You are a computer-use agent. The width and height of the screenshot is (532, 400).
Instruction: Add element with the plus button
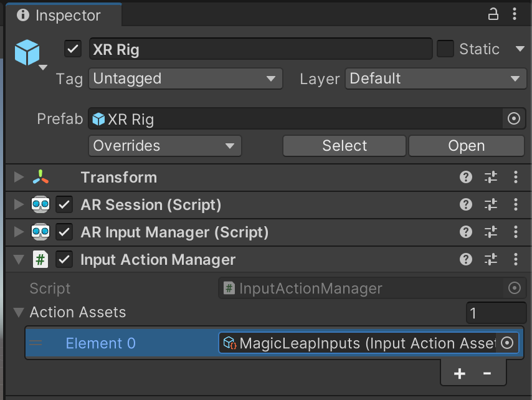[460, 374]
